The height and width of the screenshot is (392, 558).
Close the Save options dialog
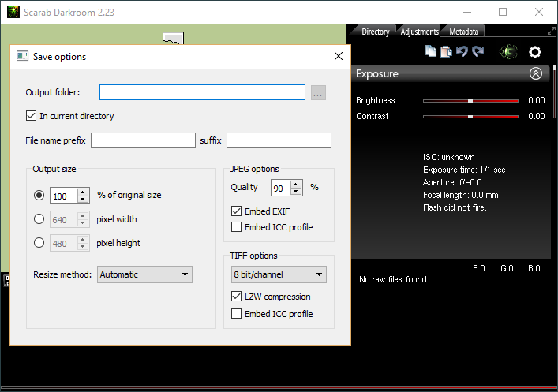pos(339,56)
